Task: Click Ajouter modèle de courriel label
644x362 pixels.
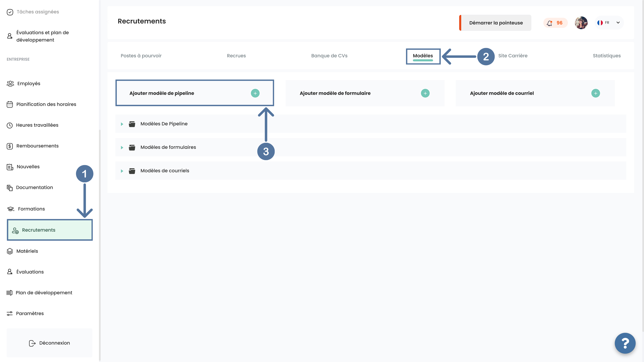Action: 502,93
